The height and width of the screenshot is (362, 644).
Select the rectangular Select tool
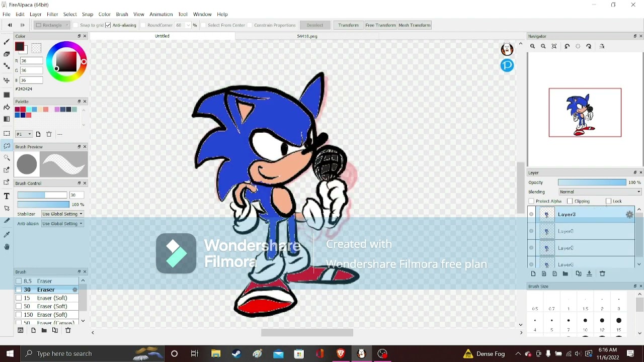tap(7, 134)
